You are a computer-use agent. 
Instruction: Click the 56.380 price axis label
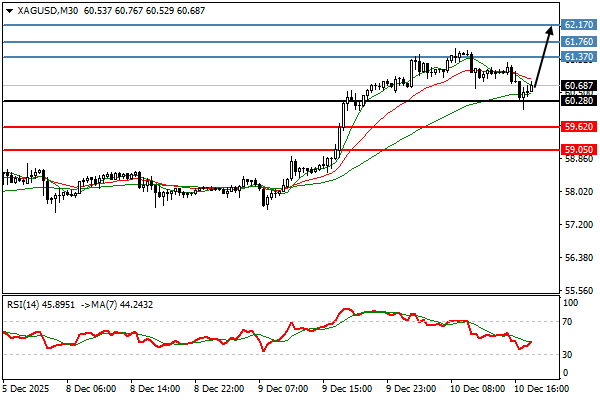point(576,258)
